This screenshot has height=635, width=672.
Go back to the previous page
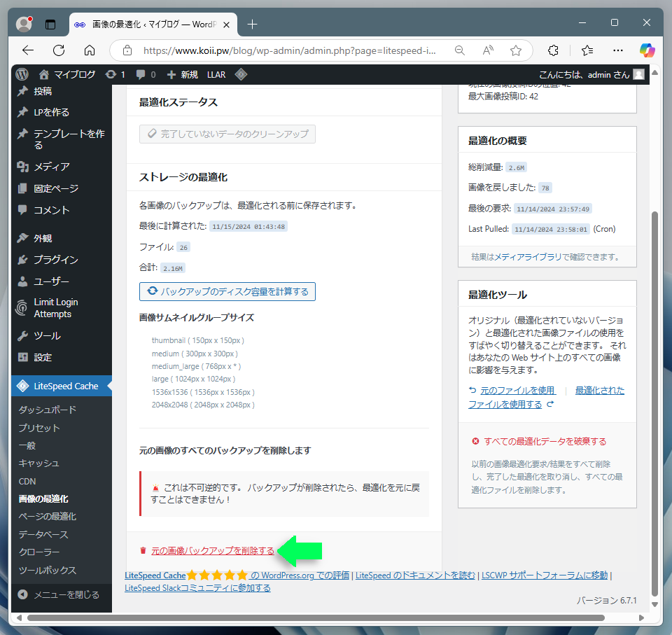pos(28,50)
